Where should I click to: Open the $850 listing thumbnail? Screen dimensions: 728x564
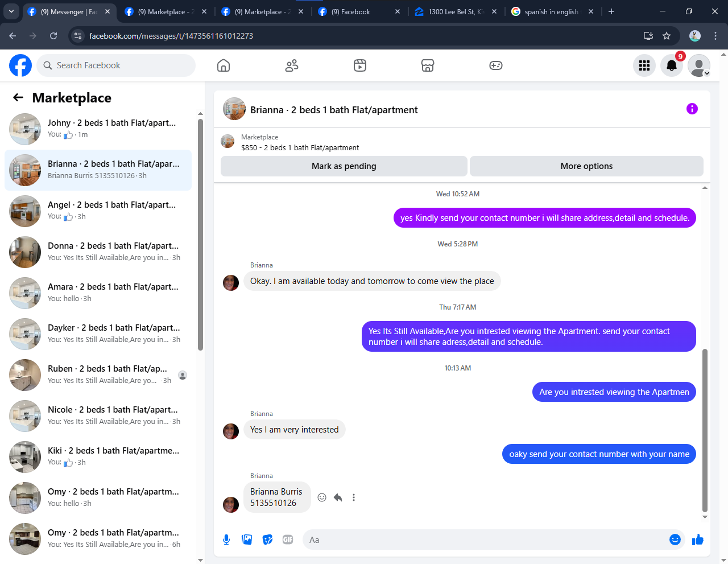point(227,142)
